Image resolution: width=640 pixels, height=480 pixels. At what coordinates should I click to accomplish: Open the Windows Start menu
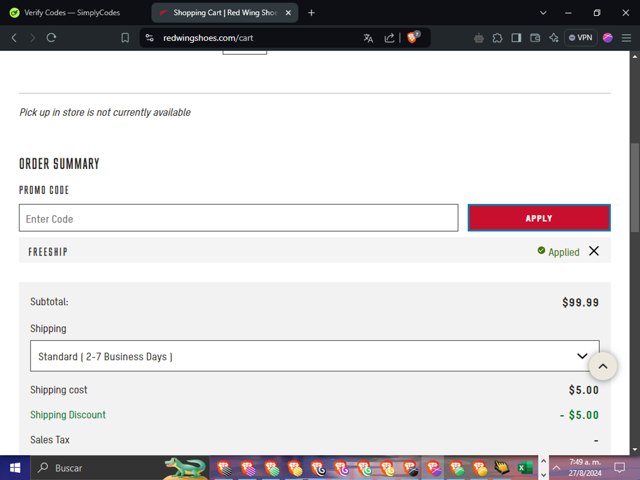[15, 468]
